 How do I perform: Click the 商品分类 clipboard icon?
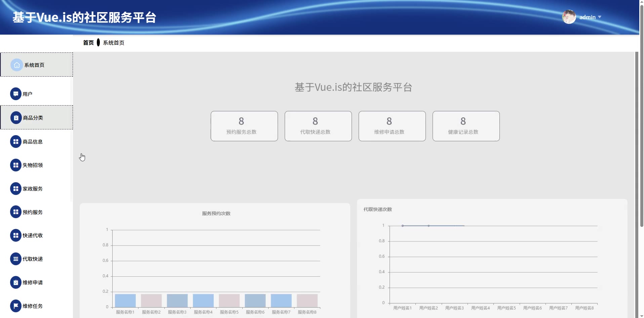pos(16,118)
